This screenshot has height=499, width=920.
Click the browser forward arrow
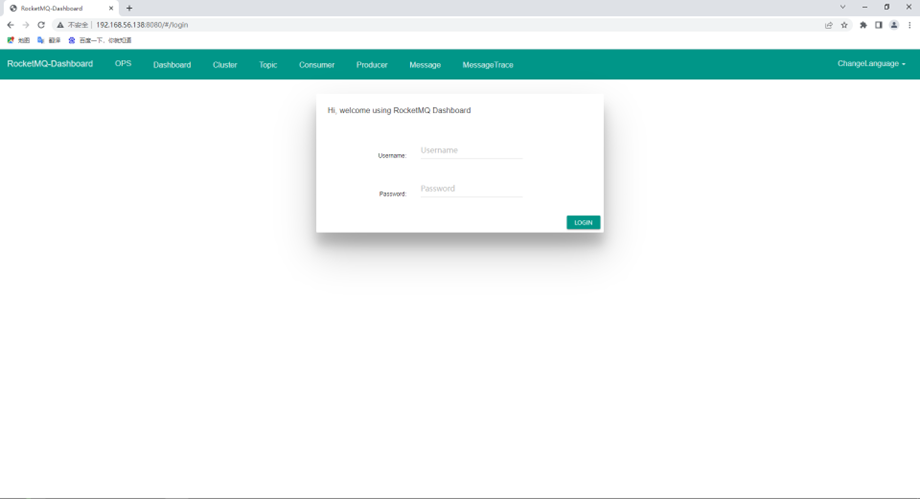pyautogui.click(x=25, y=25)
